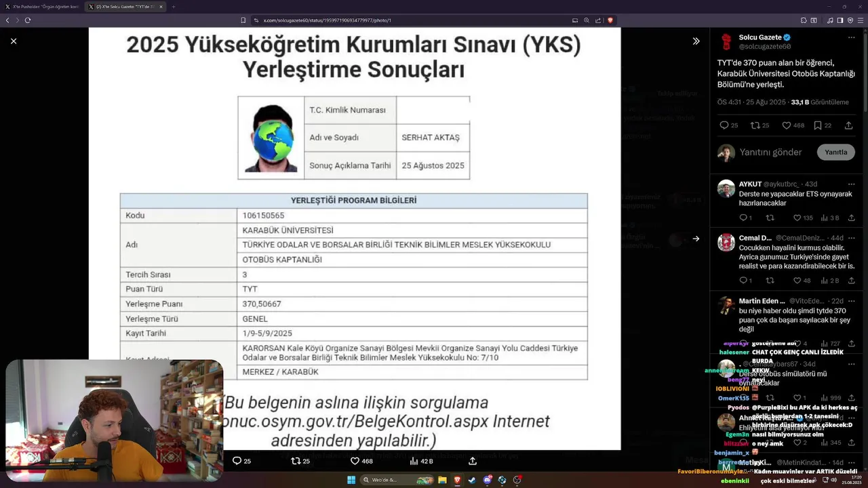Viewport: 868px width, 488px height.
Task: Open more options on Martin Eden's reply
Action: click(x=851, y=301)
